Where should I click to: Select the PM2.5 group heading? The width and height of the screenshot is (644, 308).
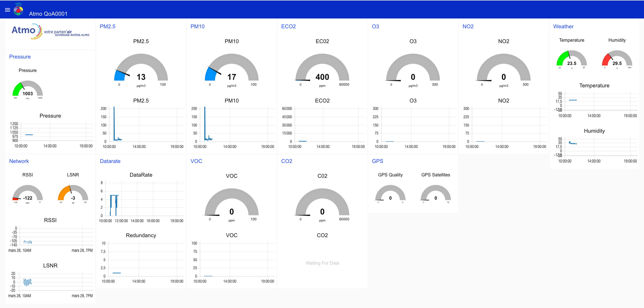108,26
